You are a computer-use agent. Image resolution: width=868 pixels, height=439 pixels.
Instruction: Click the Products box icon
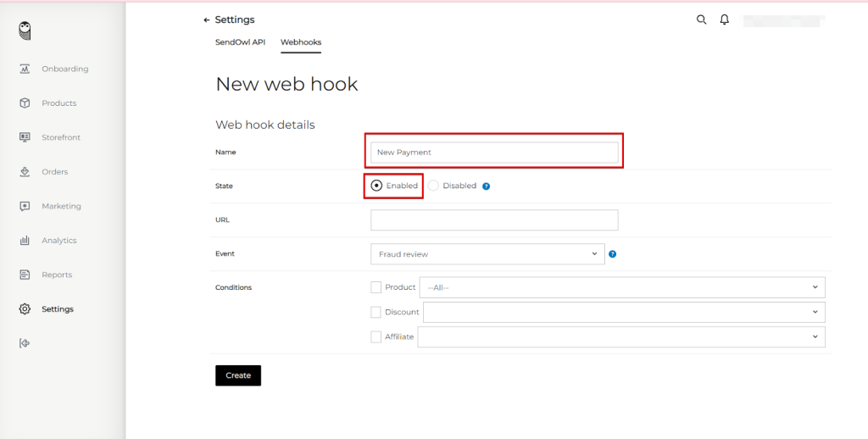25,103
